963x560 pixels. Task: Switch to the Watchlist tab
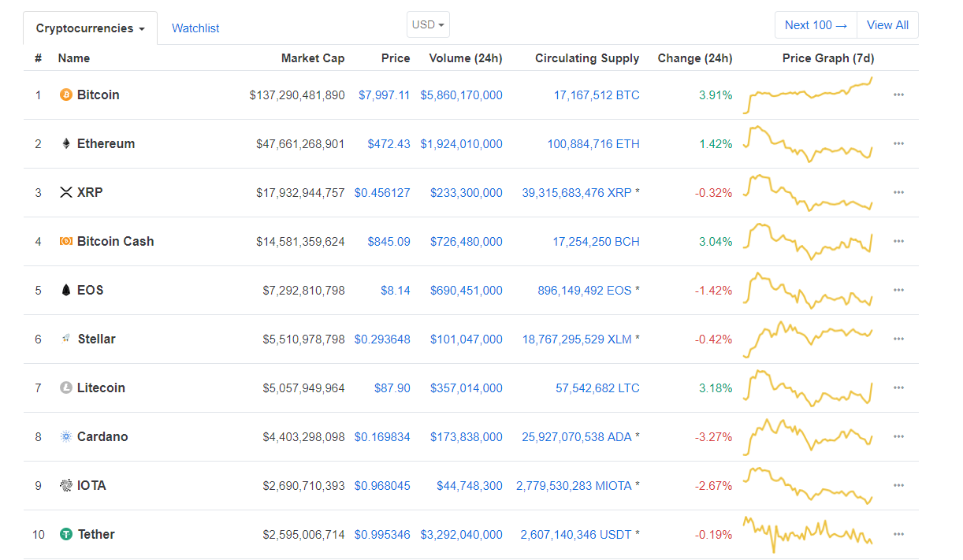click(x=195, y=28)
